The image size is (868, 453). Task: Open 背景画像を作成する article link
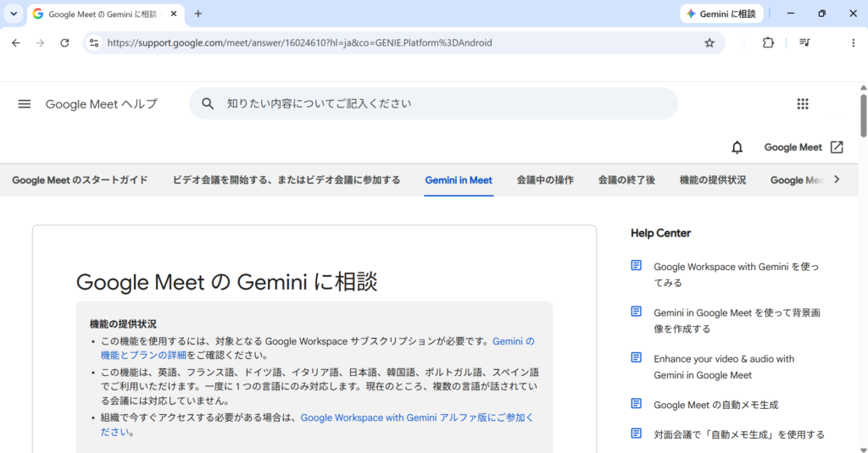[x=737, y=320]
